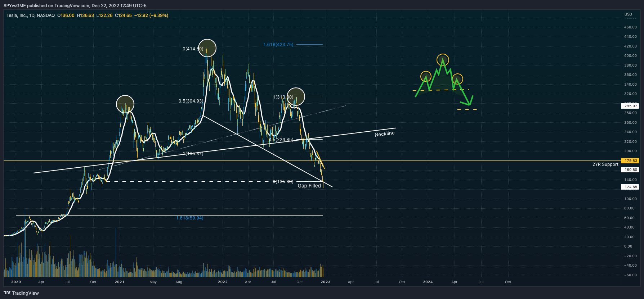644x299 pixels.
Task: Click the 'Neckline' label on the chart
Action: coord(385,134)
